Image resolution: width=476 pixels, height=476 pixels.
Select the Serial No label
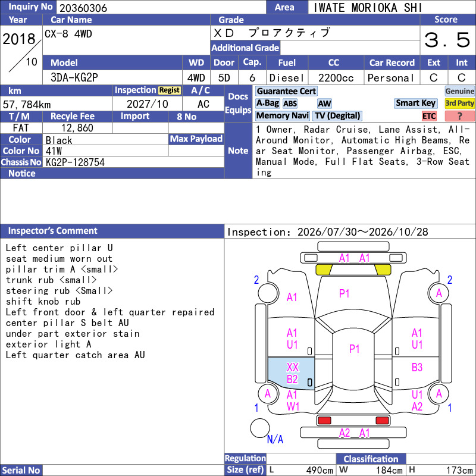coord(21,470)
